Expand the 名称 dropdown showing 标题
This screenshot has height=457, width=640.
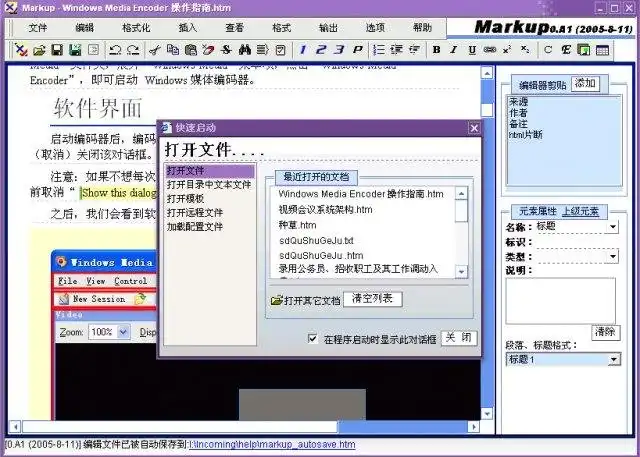coord(613,227)
